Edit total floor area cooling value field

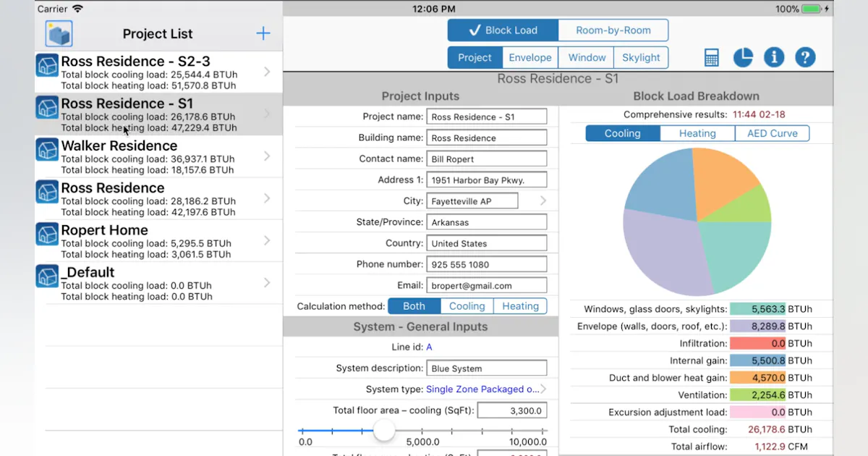click(512, 410)
